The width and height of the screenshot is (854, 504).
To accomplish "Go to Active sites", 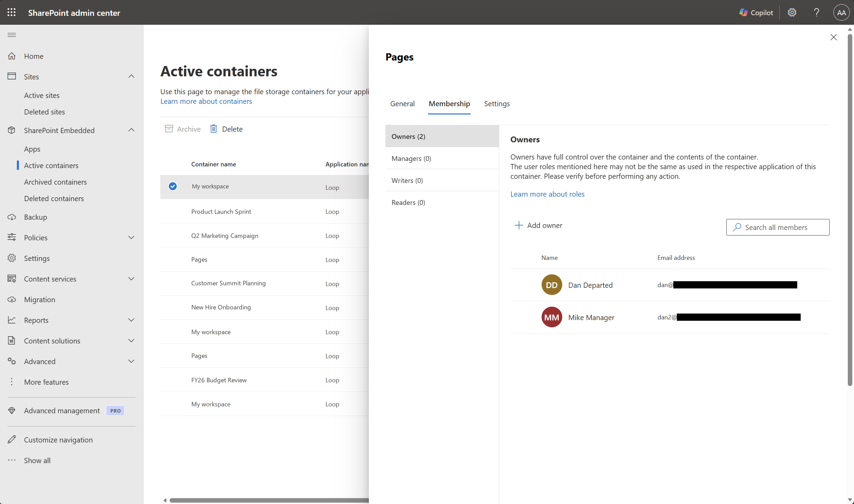I will pos(42,95).
